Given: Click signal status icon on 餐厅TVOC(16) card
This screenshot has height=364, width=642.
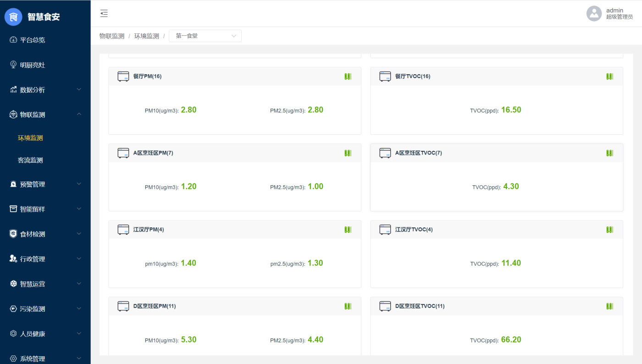Looking at the screenshot, I should point(609,77).
